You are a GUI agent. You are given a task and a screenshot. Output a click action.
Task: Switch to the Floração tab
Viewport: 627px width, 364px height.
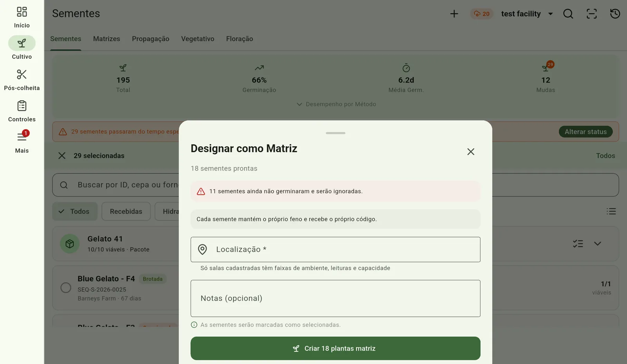[x=239, y=39]
